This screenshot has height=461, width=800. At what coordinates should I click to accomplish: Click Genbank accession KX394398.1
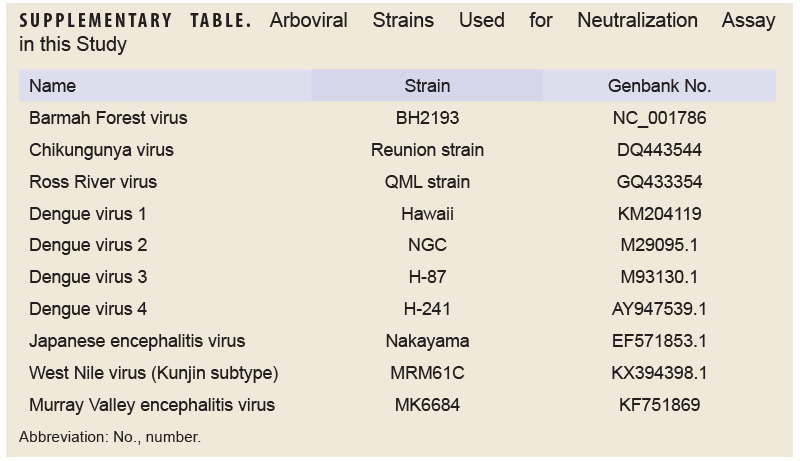click(659, 373)
